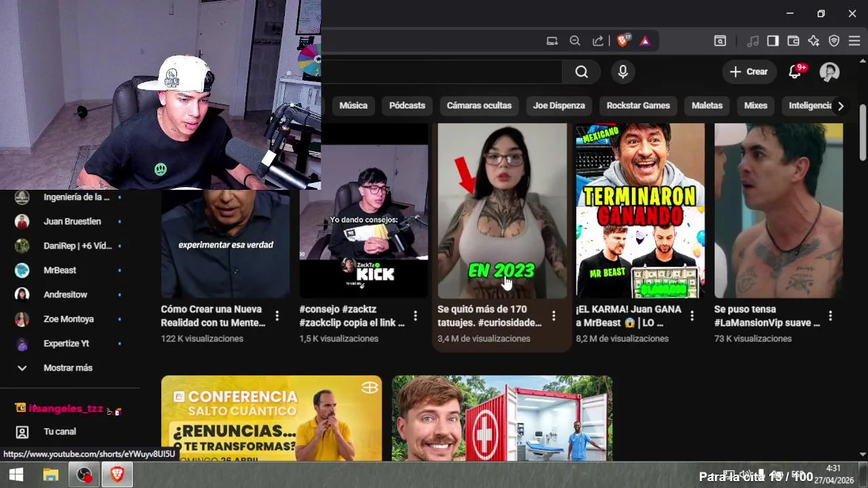Image resolution: width=868 pixels, height=488 pixels.
Task: Open the 'experimentar esa verdad' Short thumbnail
Action: 225,244
